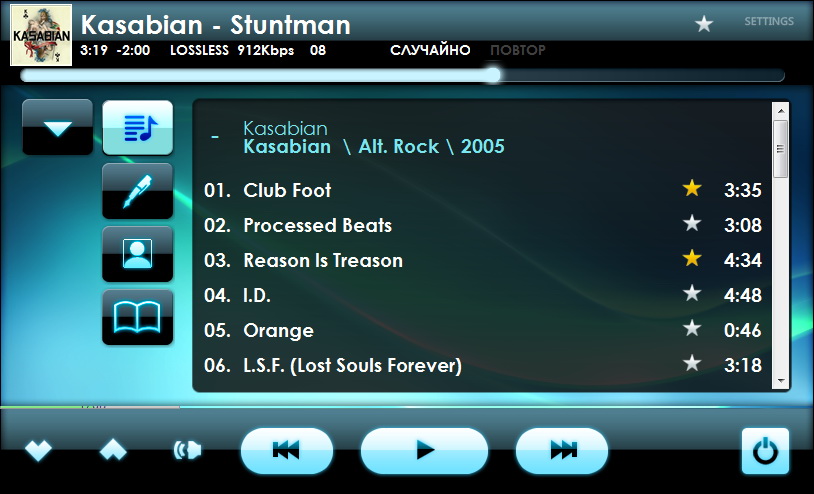Image resolution: width=814 pixels, height=494 pixels.
Task: Open the book library icon panel
Action: click(138, 317)
